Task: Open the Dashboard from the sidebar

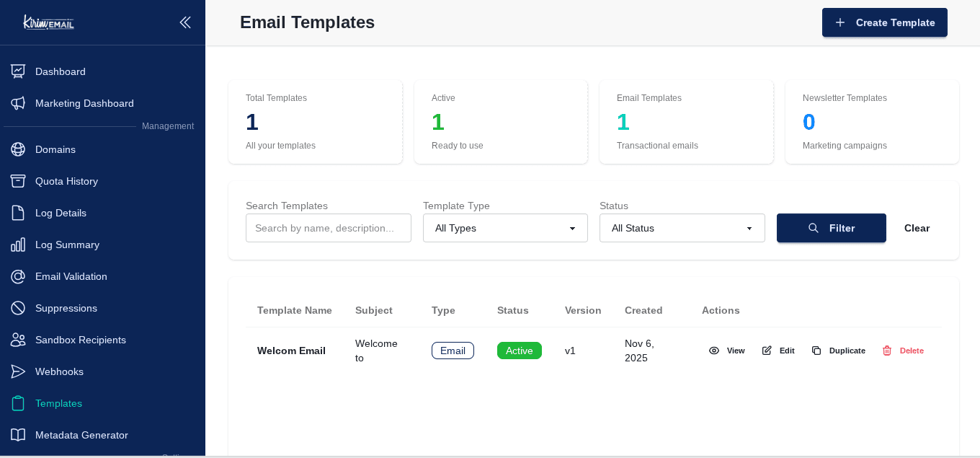Action: [x=61, y=71]
